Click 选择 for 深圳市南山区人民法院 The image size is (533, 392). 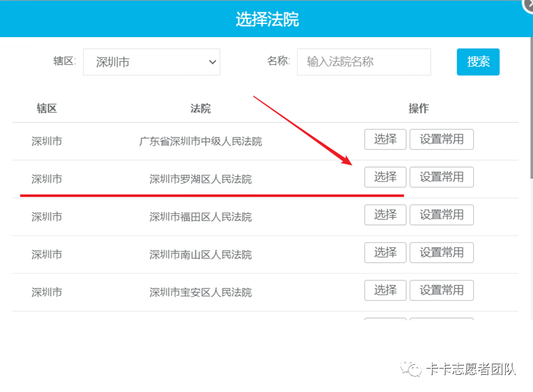coord(385,253)
